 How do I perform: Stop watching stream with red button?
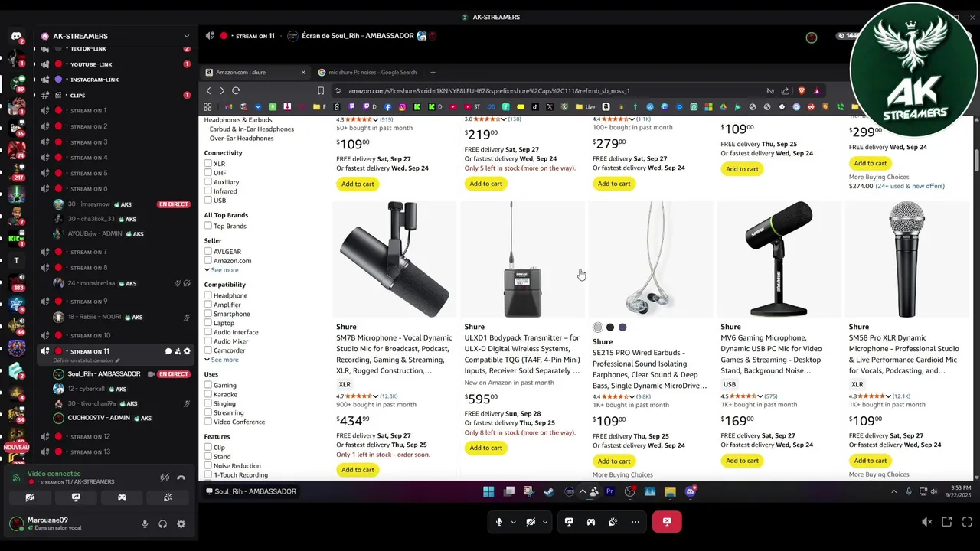pyautogui.click(x=667, y=522)
